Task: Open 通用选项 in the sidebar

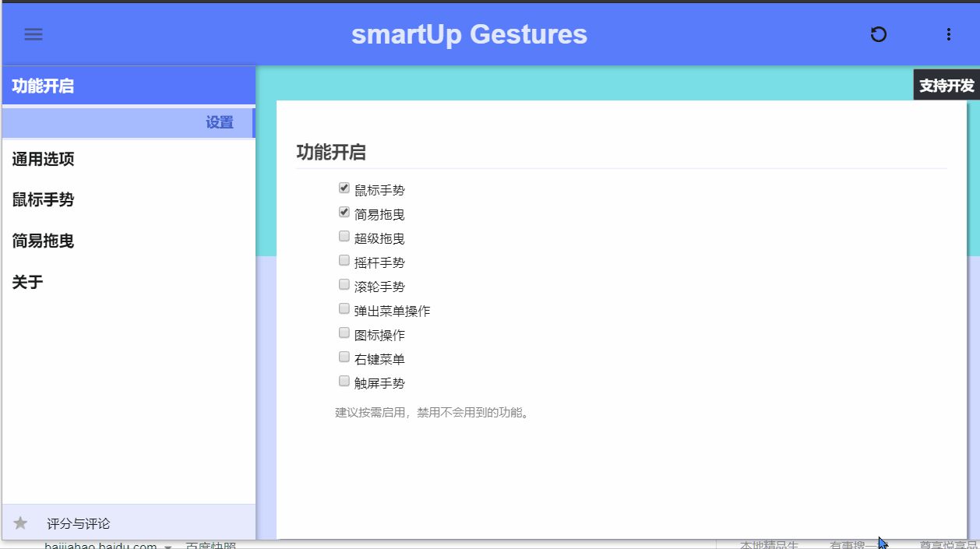Action: click(129, 160)
